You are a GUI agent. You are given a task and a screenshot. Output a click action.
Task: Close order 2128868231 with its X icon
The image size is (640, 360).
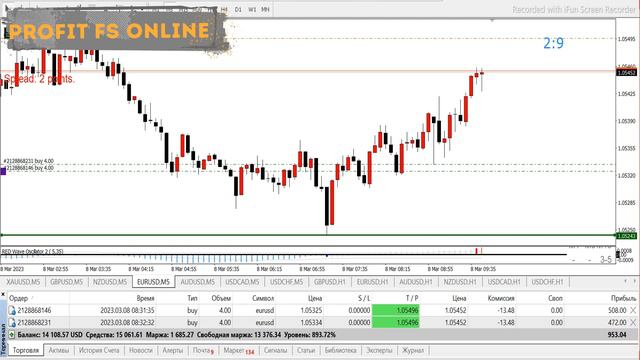[633, 322]
